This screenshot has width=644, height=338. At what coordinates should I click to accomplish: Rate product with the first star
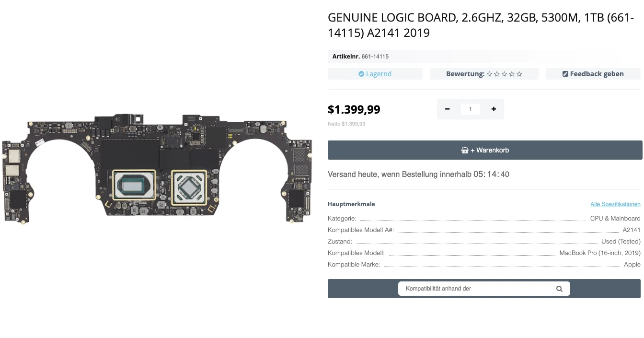pos(489,74)
